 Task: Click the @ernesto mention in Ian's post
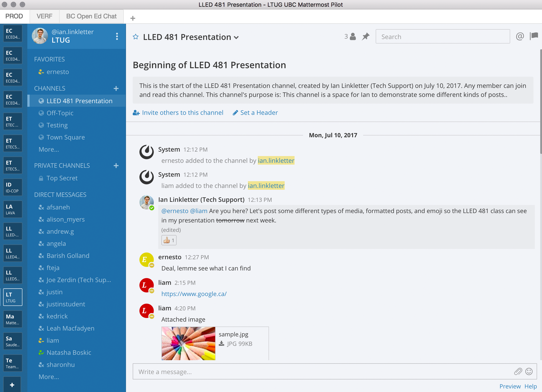coord(175,211)
